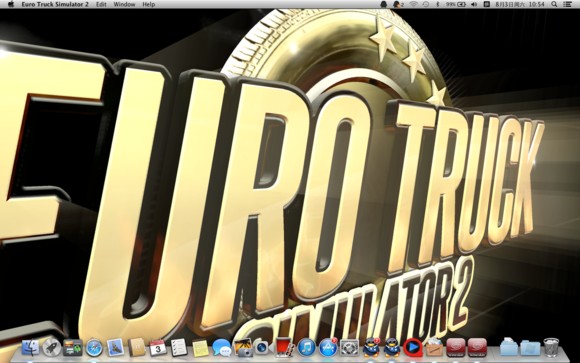The height and width of the screenshot is (363, 580).
Task: Open the Edit menu
Action: pos(101,4)
